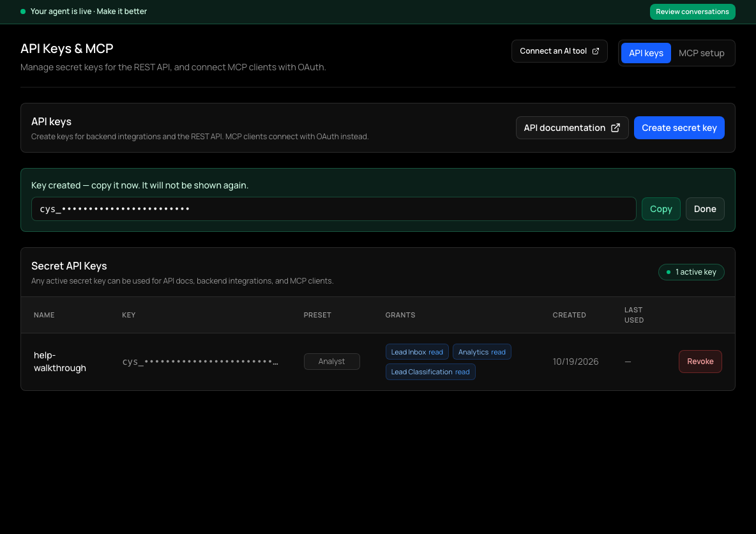The width and height of the screenshot is (756, 534).
Task: Switch to the MCP setup tab
Action: pyautogui.click(x=701, y=53)
